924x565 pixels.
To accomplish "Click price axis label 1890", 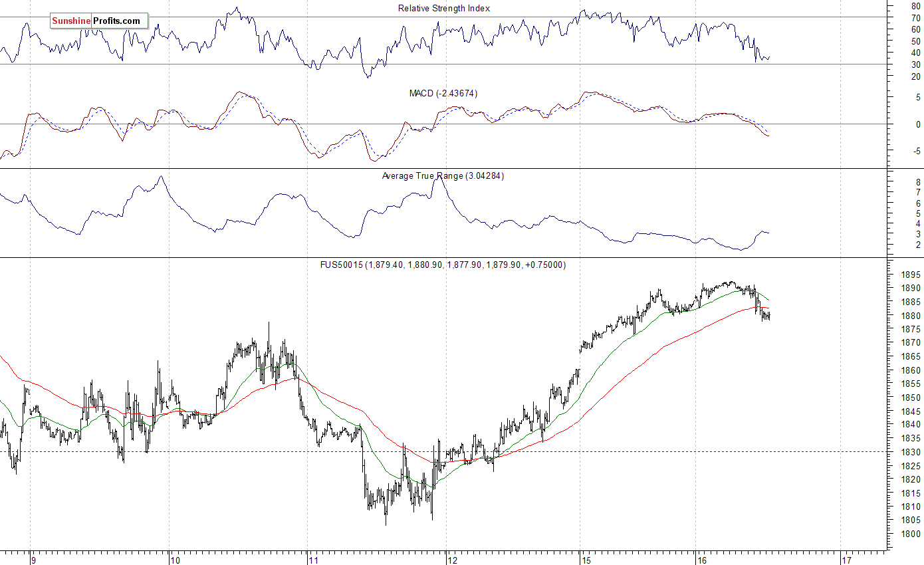I will click(912, 288).
